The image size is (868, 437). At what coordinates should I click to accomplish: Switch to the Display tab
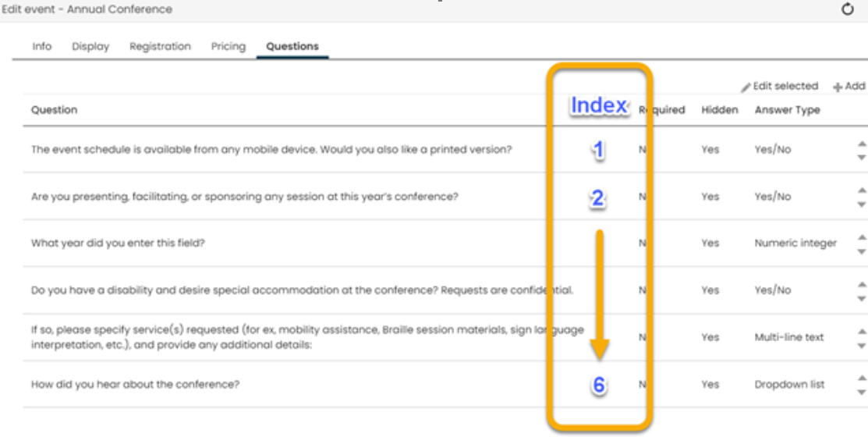(90, 46)
